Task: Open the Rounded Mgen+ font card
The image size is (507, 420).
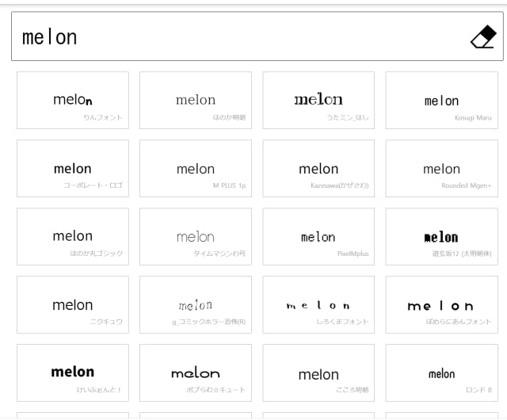Action: 441,169
